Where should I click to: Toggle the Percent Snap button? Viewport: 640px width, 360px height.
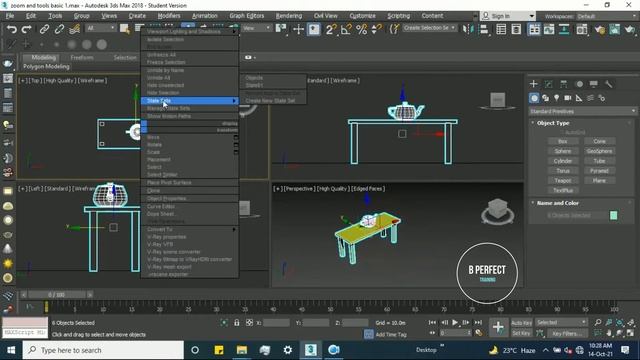[x=362, y=29]
